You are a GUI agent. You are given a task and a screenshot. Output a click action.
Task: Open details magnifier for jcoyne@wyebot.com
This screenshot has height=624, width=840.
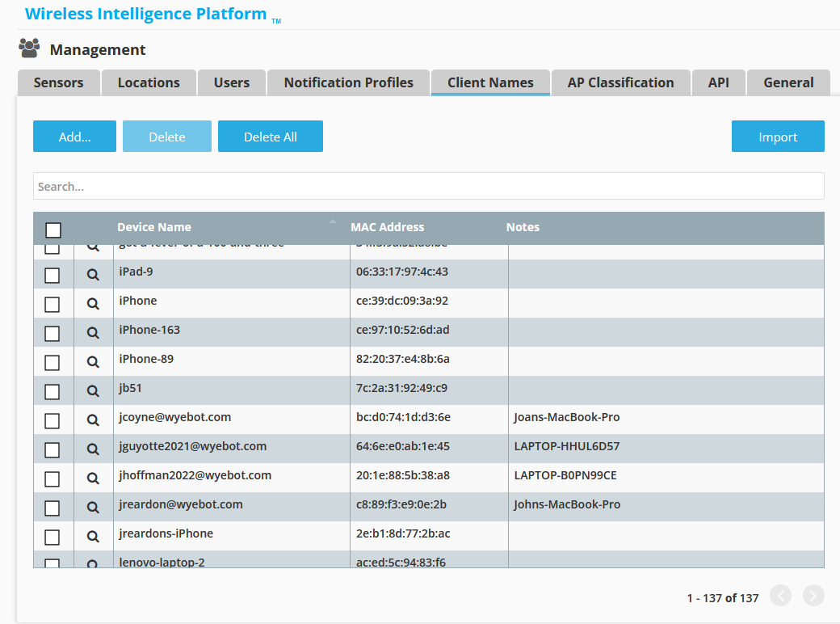[x=93, y=420]
